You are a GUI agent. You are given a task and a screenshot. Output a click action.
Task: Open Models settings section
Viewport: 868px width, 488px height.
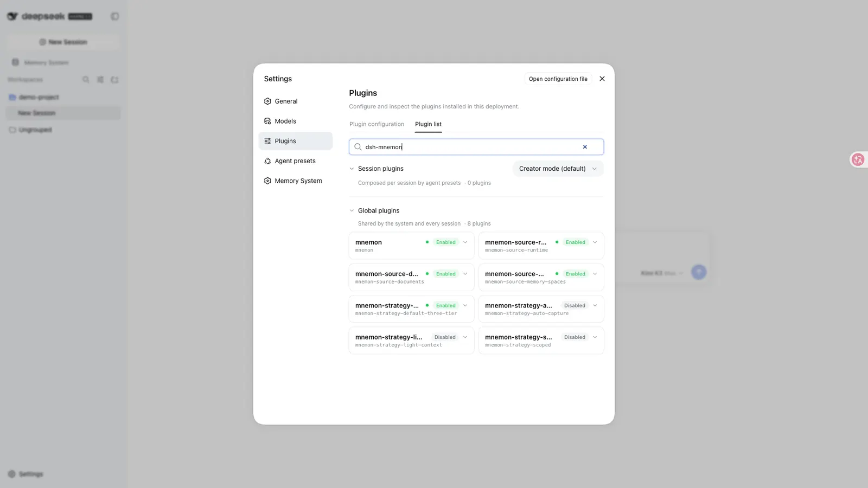pyautogui.click(x=295, y=121)
